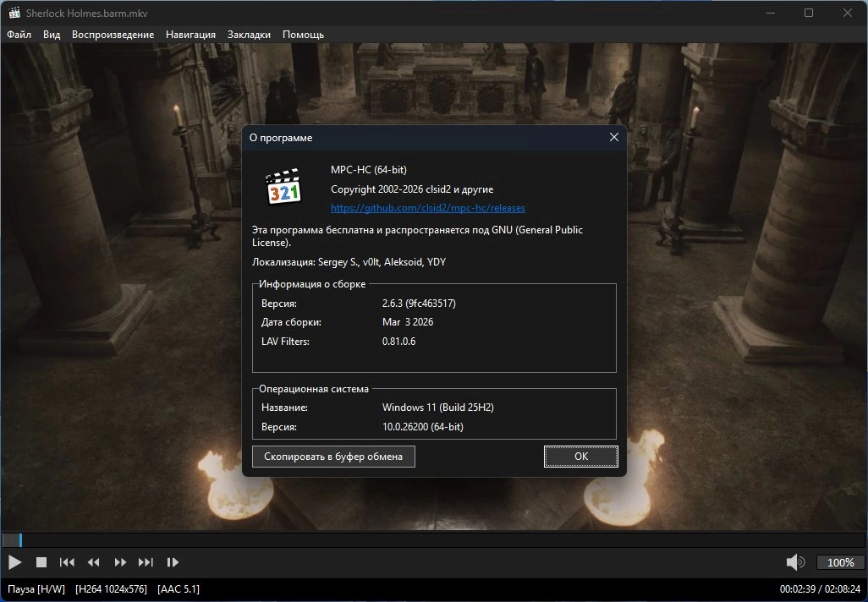Open the Навигация menu

pos(190,35)
